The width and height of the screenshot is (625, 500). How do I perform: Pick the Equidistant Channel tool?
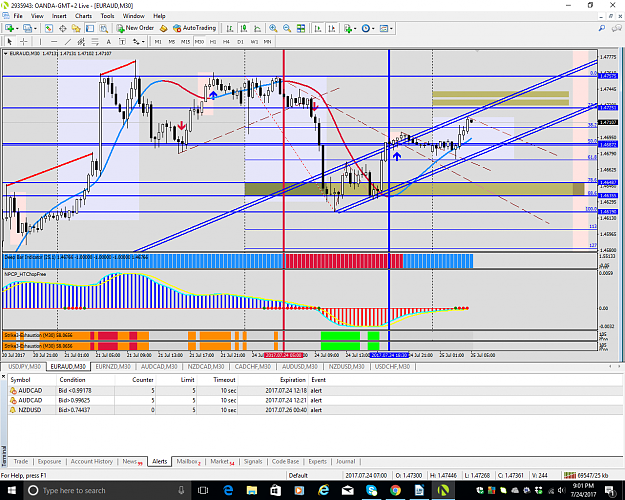point(81,41)
